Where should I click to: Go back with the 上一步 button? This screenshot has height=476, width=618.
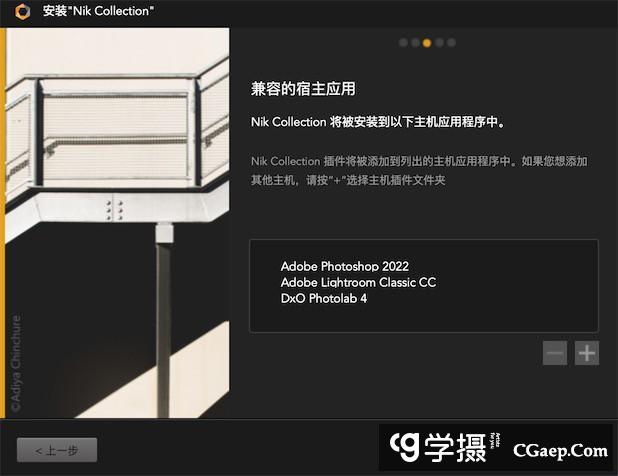pyautogui.click(x=57, y=450)
